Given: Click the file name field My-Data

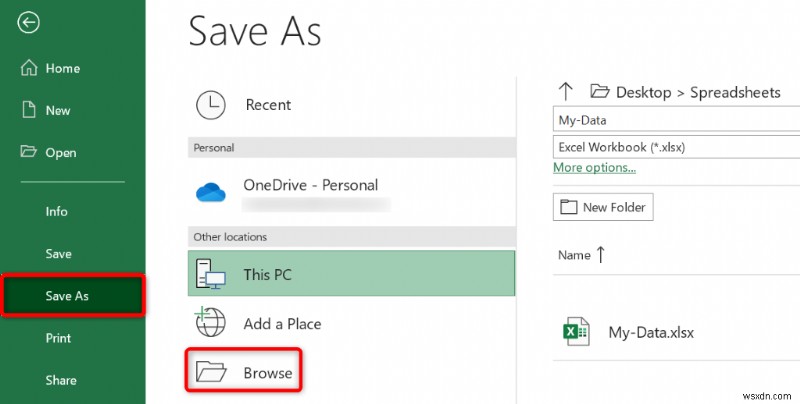Looking at the screenshot, I should (x=677, y=120).
